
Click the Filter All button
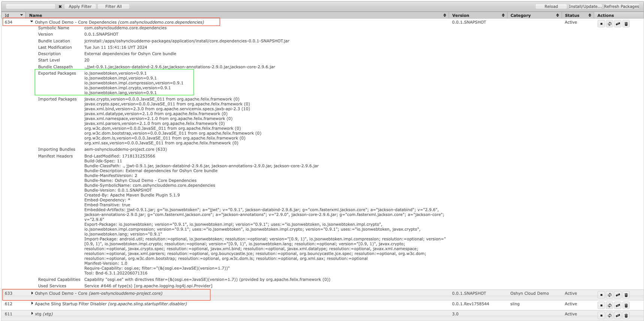[113, 6]
